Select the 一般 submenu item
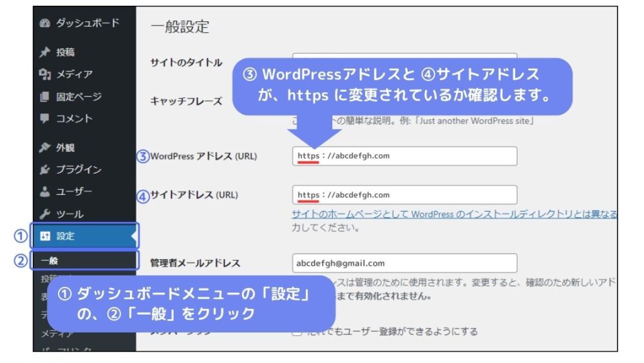 pos(84,260)
